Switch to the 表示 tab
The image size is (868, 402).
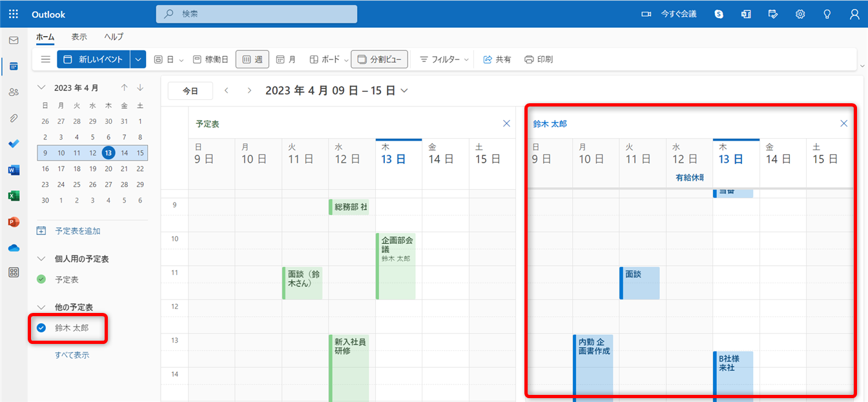tap(79, 37)
